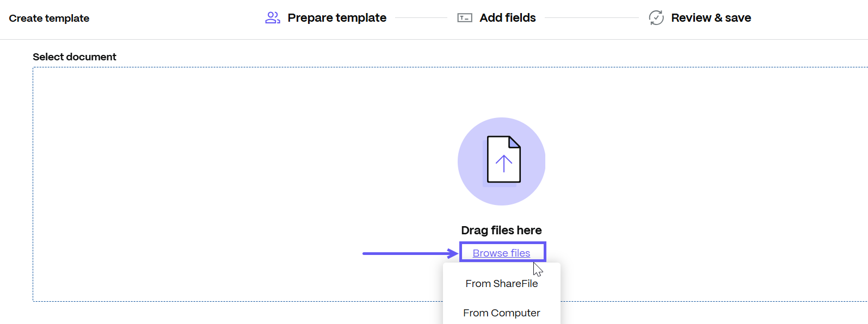Click the Drag files here text
Screen dimensions: 868x324
pos(501,230)
